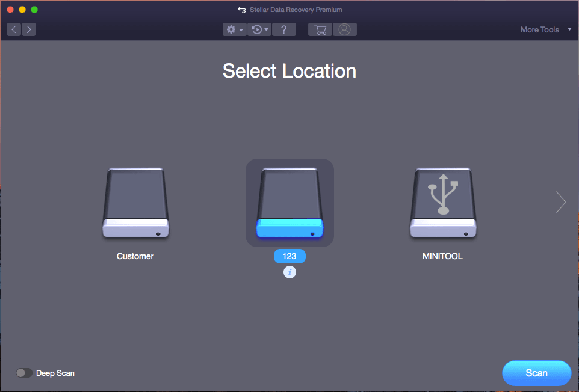Screen dimensions: 579x392
Task: Click the Customer drive name label
Action: [135, 256]
